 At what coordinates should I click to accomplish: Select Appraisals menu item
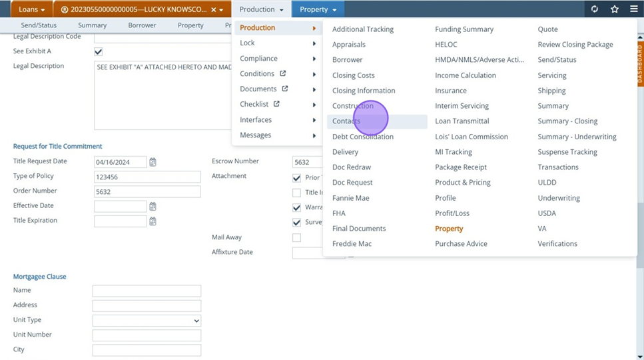click(x=349, y=45)
